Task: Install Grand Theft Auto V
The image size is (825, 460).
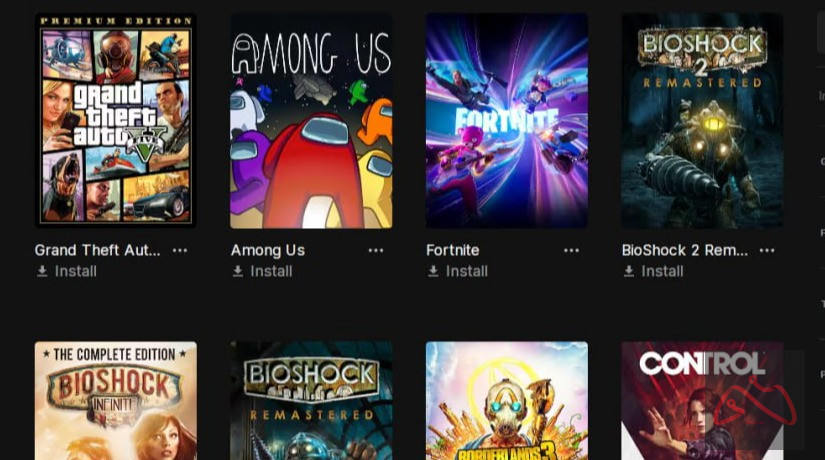Action: (75, 271)
